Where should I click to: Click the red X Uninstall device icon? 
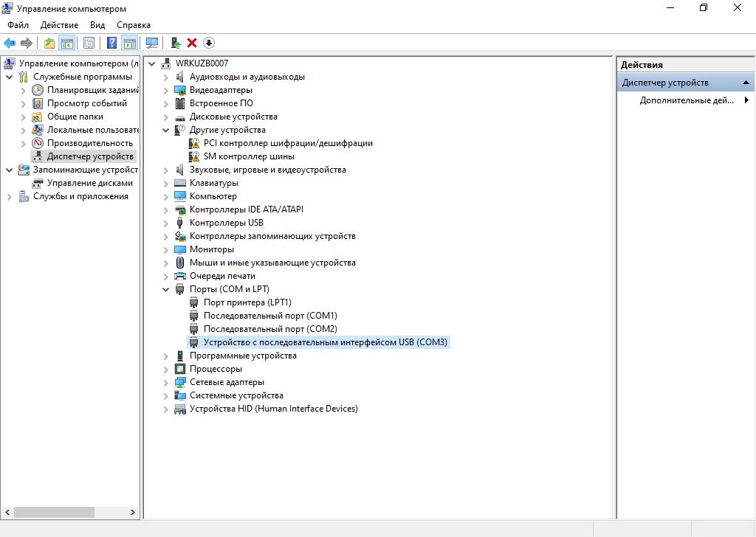point(192,43)
